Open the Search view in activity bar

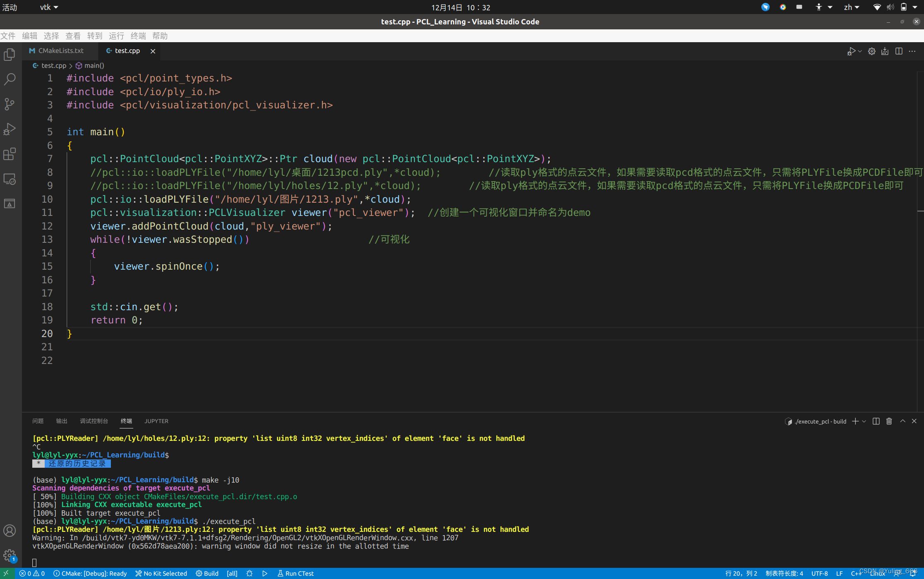click(10, 79)
